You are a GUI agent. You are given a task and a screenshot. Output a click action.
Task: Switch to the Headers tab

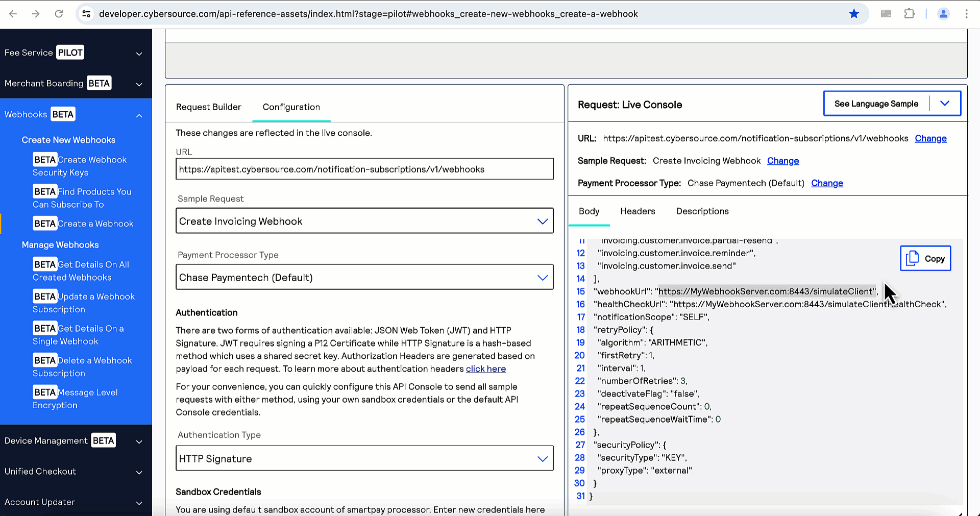tap(638, 211)
